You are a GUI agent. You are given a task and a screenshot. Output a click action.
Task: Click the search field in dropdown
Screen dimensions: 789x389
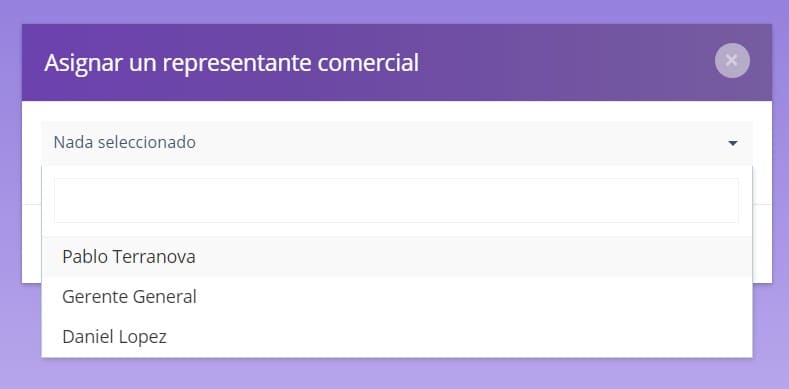(397, 200)
